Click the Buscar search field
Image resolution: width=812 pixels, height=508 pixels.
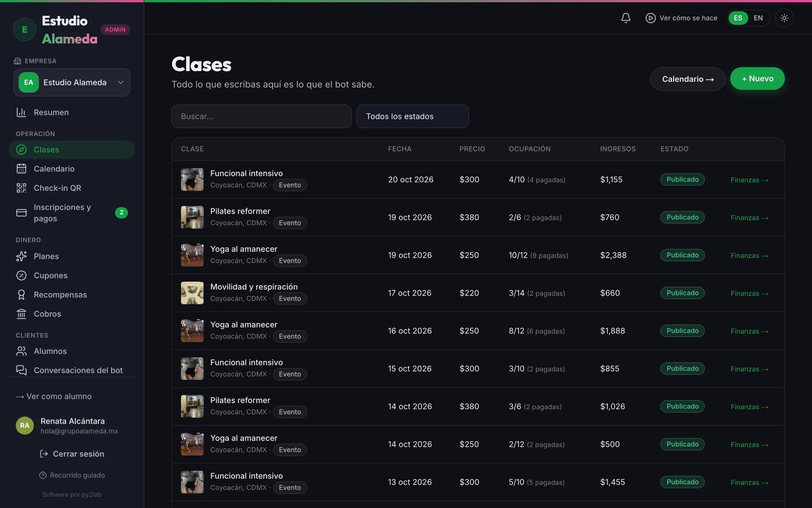click(261, 116)
